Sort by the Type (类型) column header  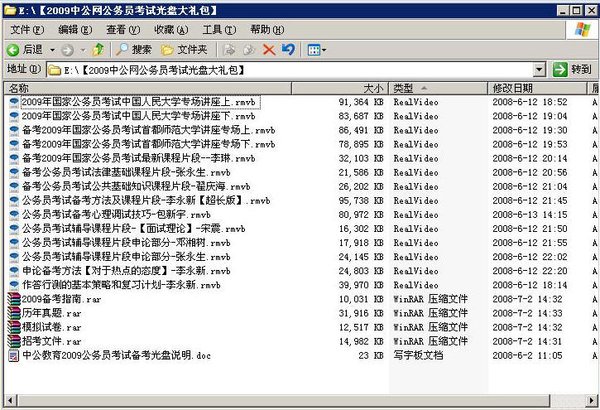coord(438,88)
